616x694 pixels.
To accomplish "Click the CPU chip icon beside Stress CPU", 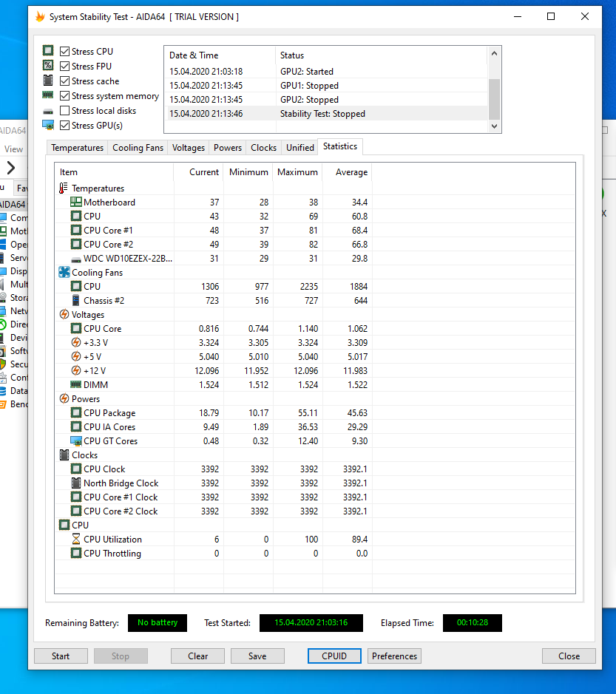I will click(48, 50).
